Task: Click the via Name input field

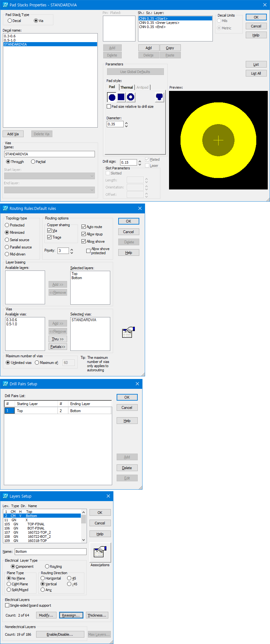Action: pyautogui.click(x=50, y=154)
